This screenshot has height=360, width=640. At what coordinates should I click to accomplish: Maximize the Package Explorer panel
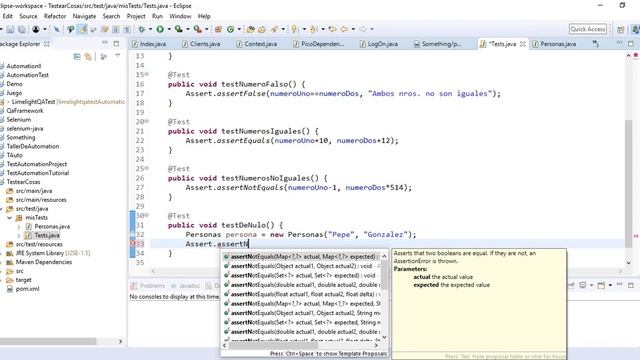pyautogui.click(x=116, y=43)
